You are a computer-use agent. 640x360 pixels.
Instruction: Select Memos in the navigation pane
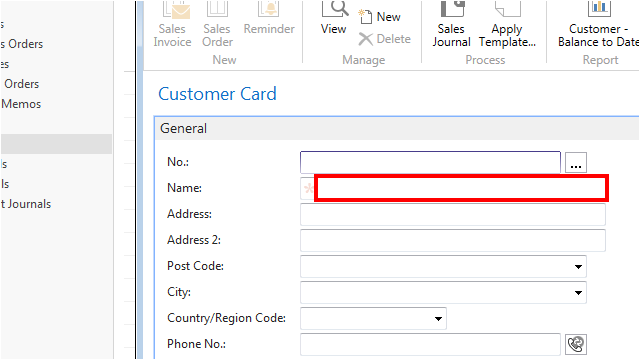(x=21, y=104)
